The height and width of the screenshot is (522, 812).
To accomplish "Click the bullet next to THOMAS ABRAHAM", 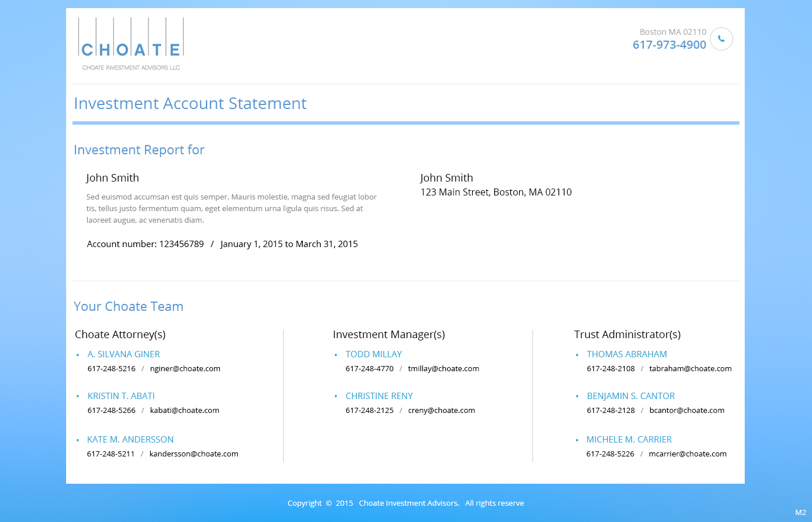I will coord(577,354).
